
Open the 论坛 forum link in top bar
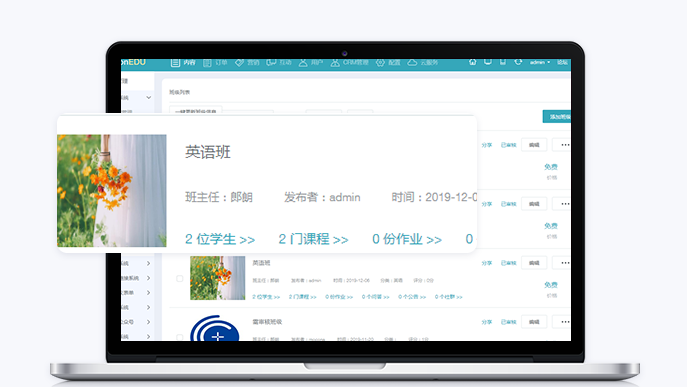click(x=562, y=62)
